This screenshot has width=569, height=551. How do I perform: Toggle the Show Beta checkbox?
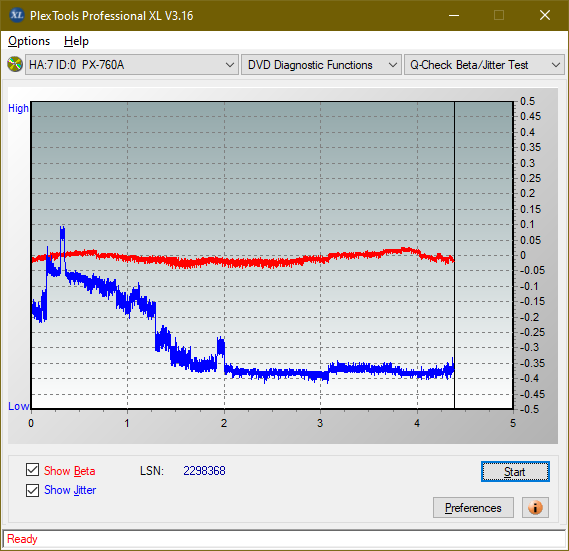coord(32,470)
